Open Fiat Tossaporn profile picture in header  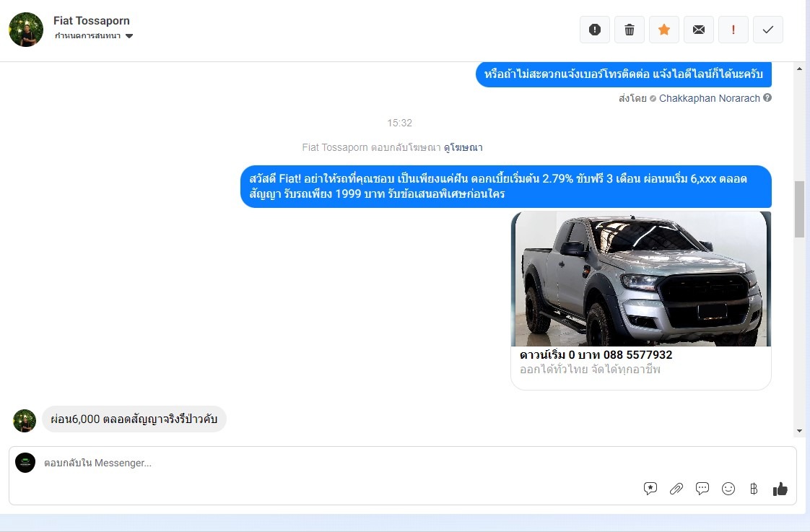click(26, 30)
